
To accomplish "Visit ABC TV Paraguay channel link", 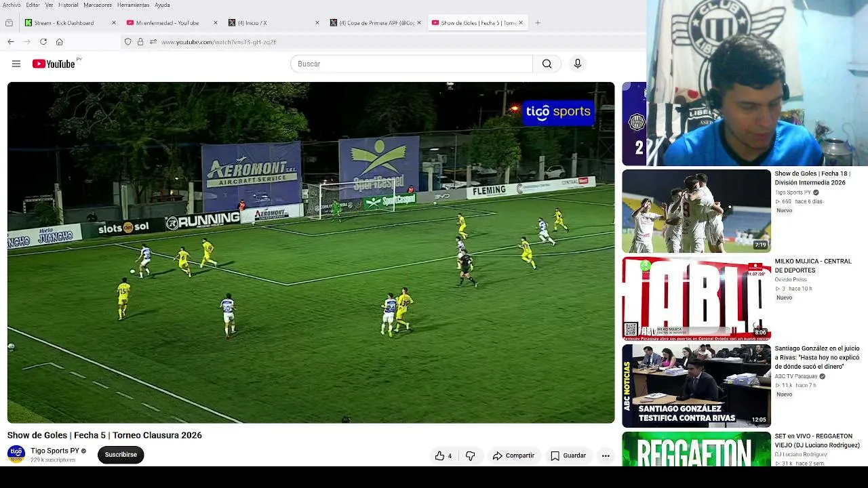I will point(796,376).
